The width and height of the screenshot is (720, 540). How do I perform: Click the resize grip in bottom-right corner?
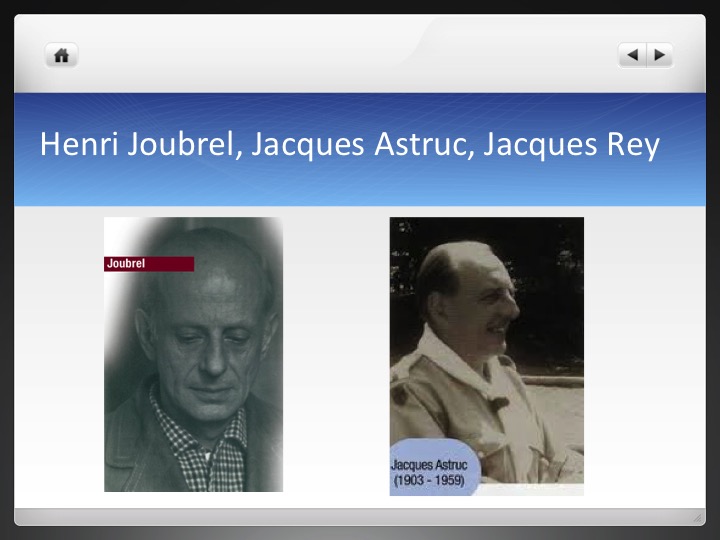point(697,517)
